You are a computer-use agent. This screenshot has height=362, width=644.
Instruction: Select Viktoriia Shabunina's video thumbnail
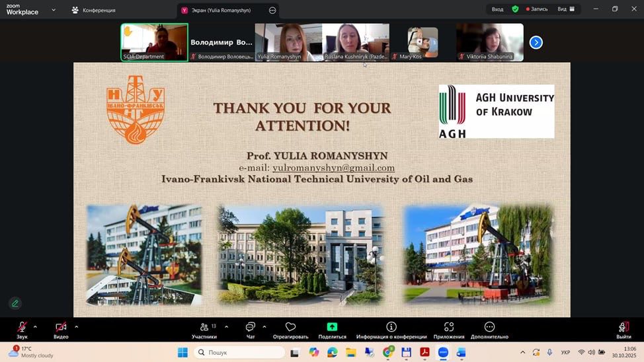(489, 42)
